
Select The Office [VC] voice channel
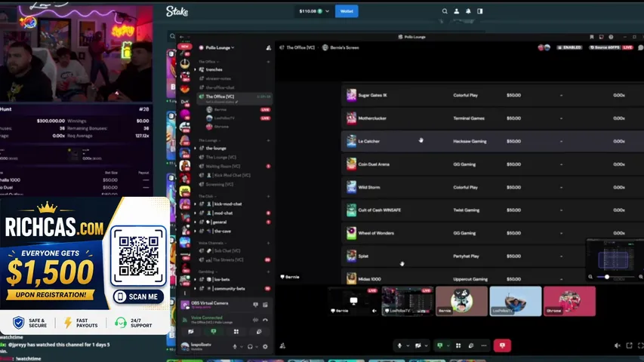pos(234,98)
